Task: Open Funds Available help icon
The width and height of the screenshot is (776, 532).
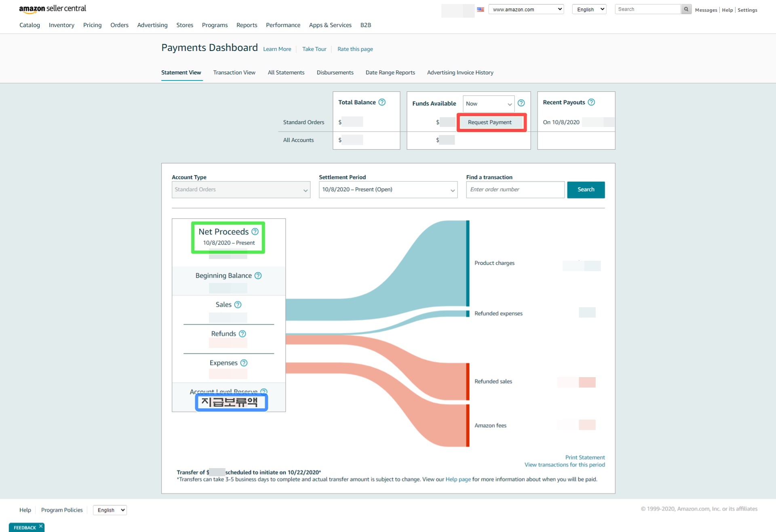Action: point(521,103)
